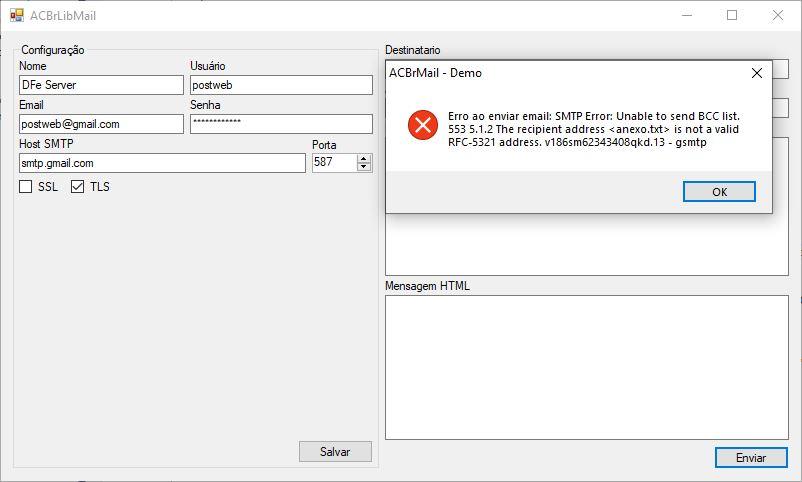The width and height of the screenshot is (802, 482).
Task: Click the Salvar button
Action: 336,452
